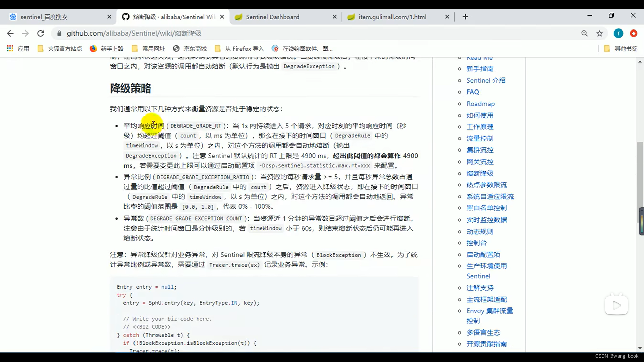Screen dimensions: 644x362
Task: Open the FAQ sidebar link
Action: pos(472,92)
